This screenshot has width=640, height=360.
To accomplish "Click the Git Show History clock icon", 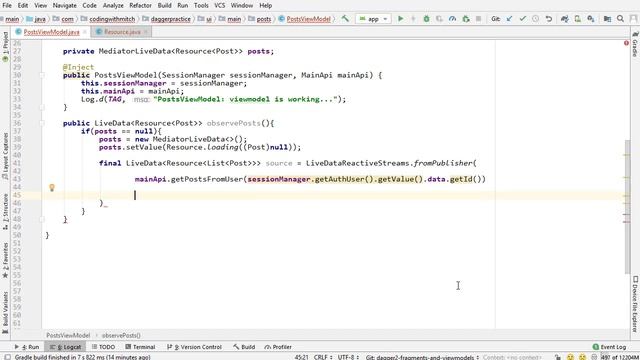I will pyautogui.click(x=536, y=19).
